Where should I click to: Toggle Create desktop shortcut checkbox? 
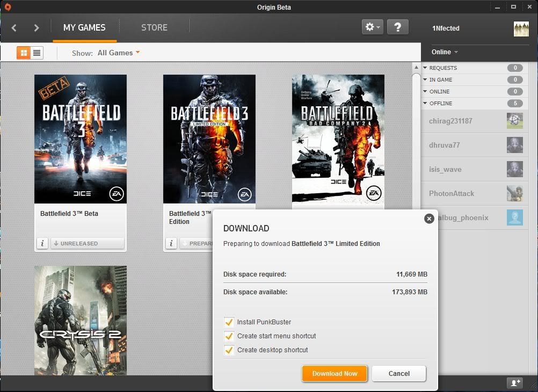[x=229, y=350]
